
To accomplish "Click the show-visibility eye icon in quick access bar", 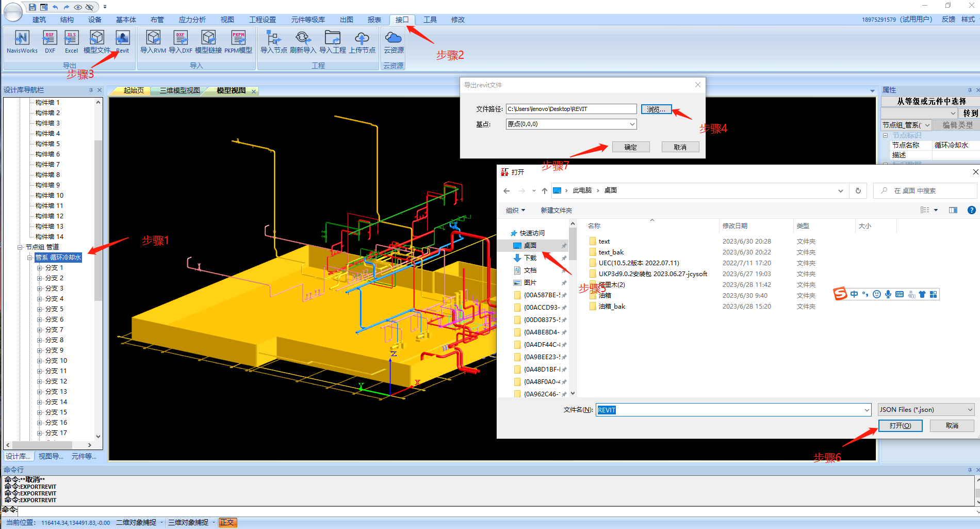I will [x=78, y=7].
